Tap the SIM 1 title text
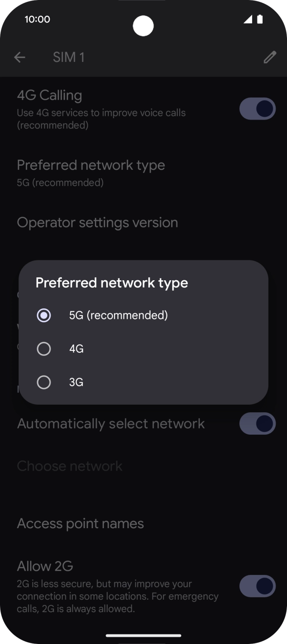This screenshot has width=287, height=644. click(x=69, y=57)
